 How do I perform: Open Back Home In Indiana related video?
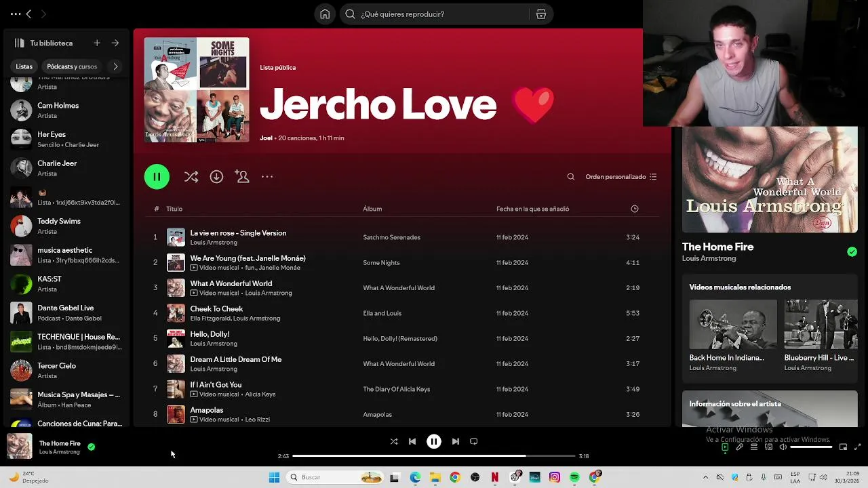pyautogui.click(x=733, y=335)
